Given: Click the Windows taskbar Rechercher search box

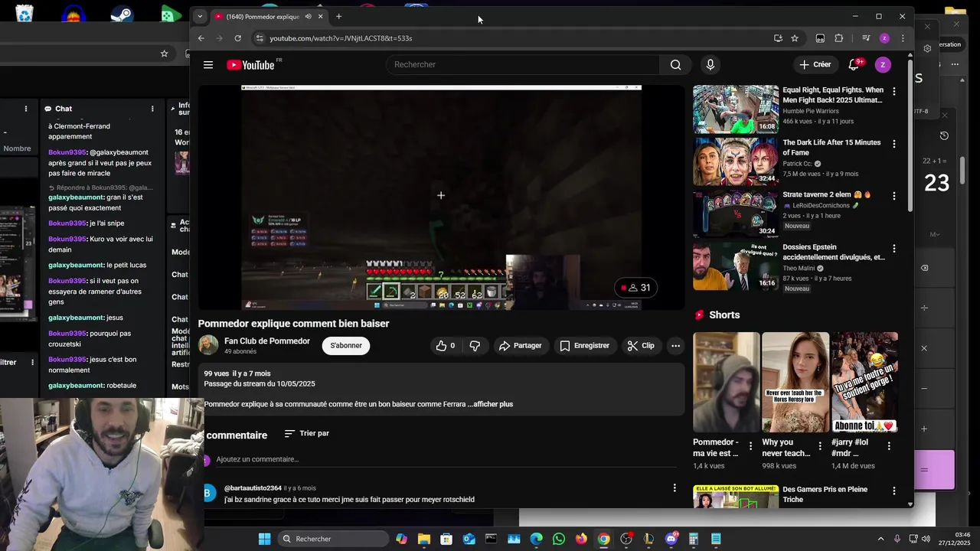Looking at the screenshot, I should (332, 539).
